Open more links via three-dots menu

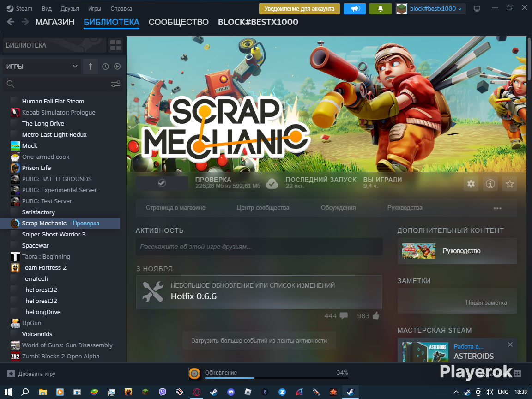pyautogui.click(x=497, y=208)
